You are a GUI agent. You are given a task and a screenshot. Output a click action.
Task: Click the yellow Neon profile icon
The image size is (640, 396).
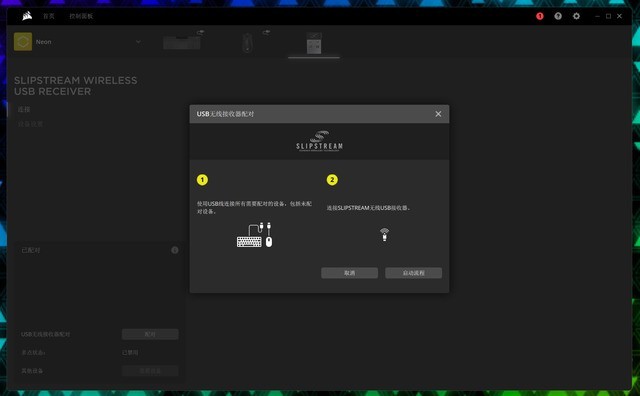tap(23, 42)
